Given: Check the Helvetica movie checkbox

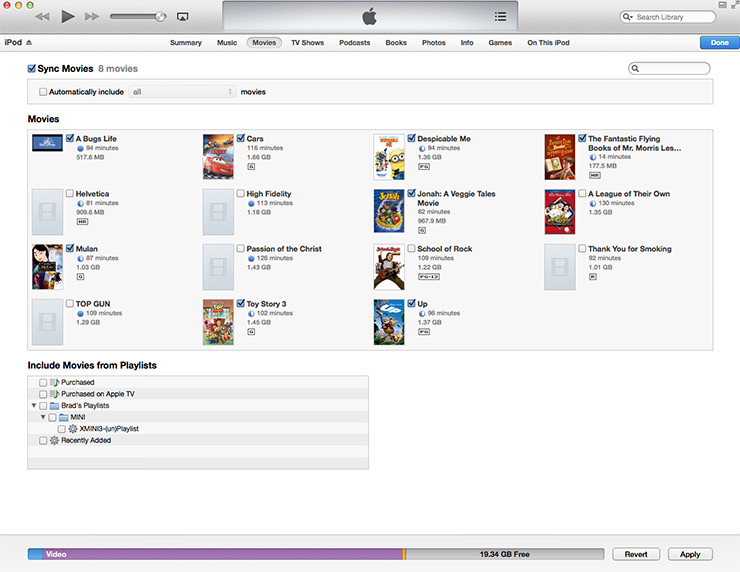Looking at the screenshot, I should [x=70, y=193].
